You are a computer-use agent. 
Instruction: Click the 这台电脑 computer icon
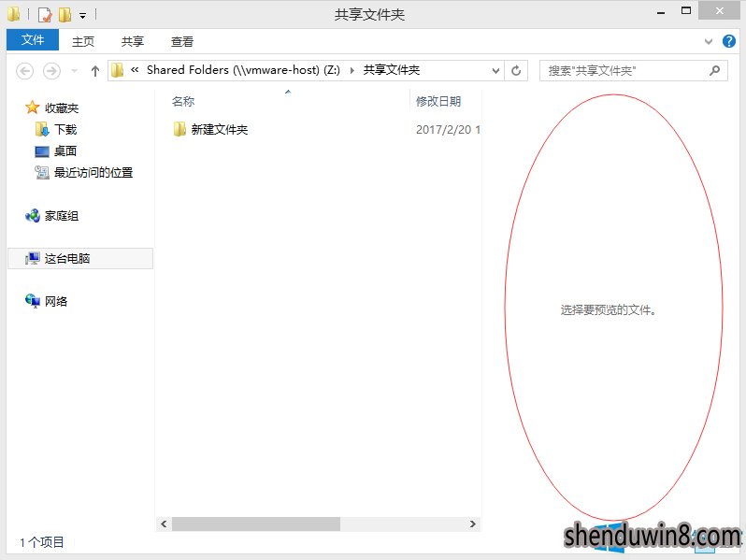(x=33, y=258)
